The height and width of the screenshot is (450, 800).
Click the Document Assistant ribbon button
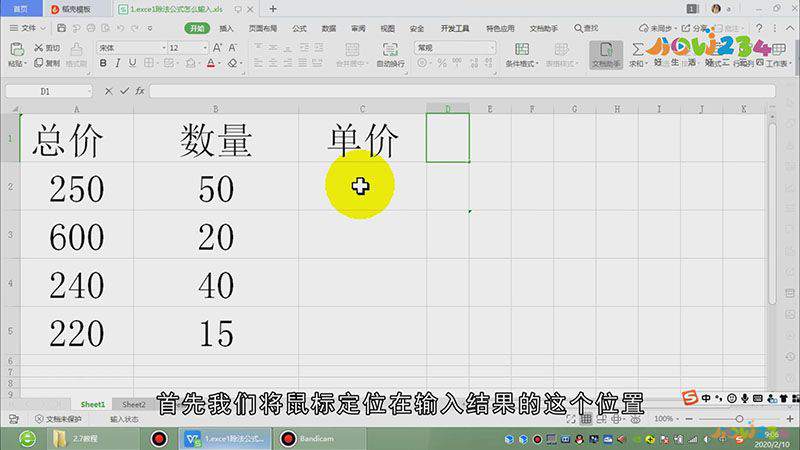tap(606, 55)
